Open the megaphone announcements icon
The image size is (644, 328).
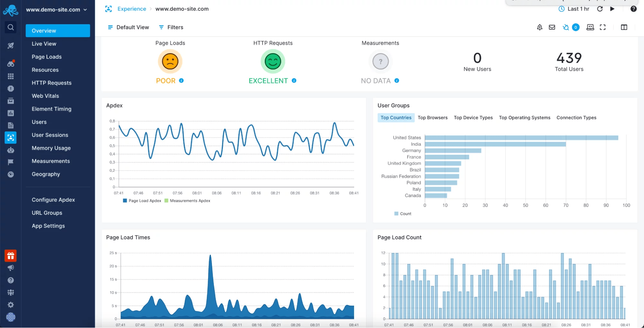(11, 268)
